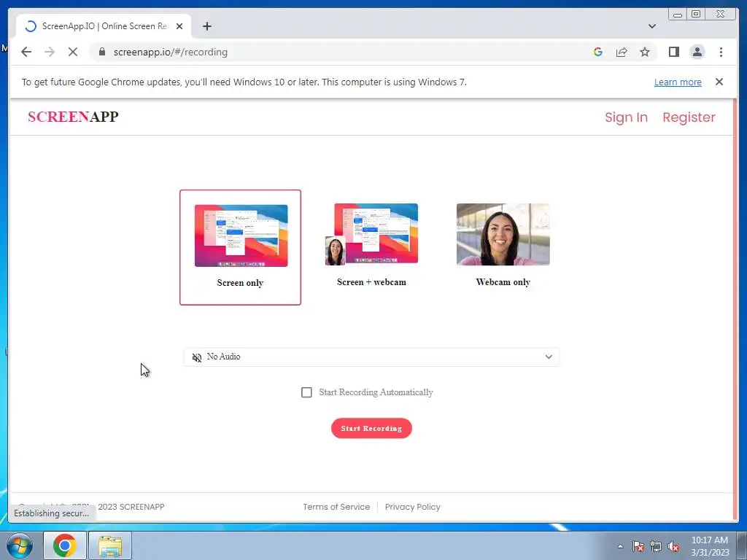Open Chrome three-dot menu
Screen dimensions: 747x560
(x=721, y=52)
